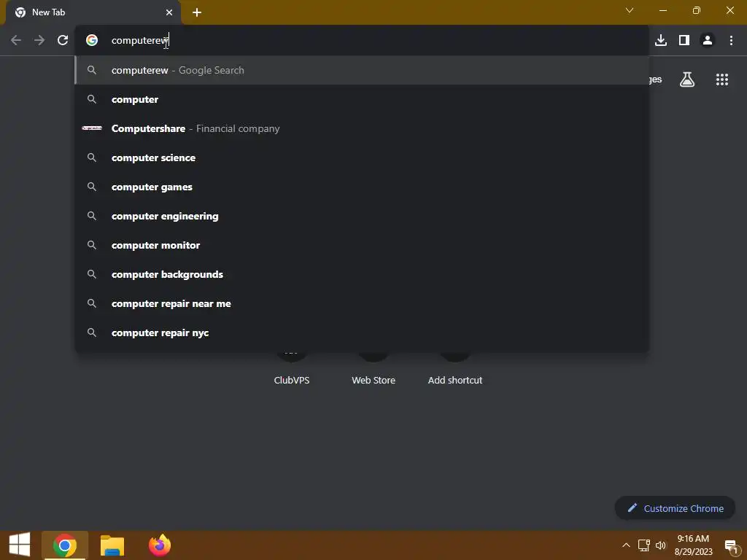Select the 'computer monitor' suggestion
Viewport: 747px width, 560px height.
tap(362, 245)
